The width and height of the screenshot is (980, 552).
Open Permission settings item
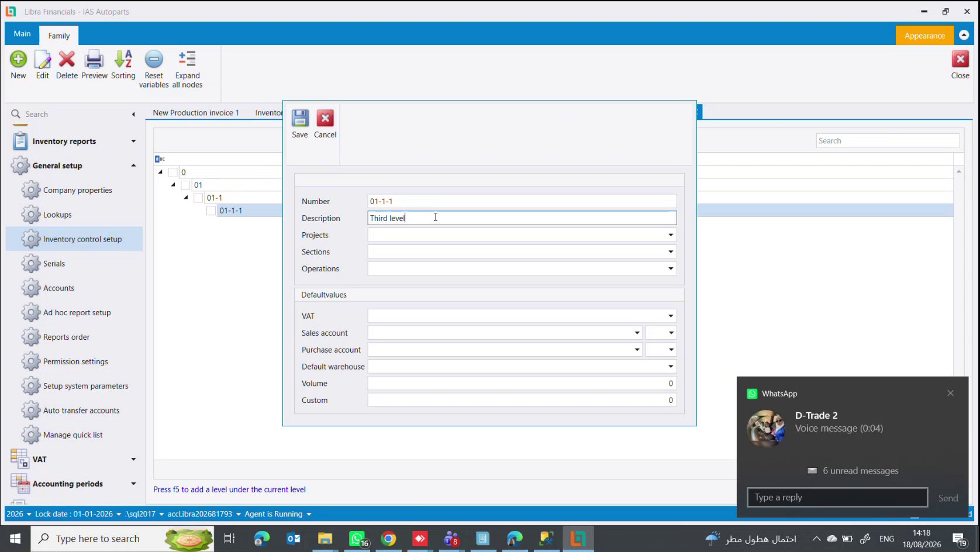(75, 362)
